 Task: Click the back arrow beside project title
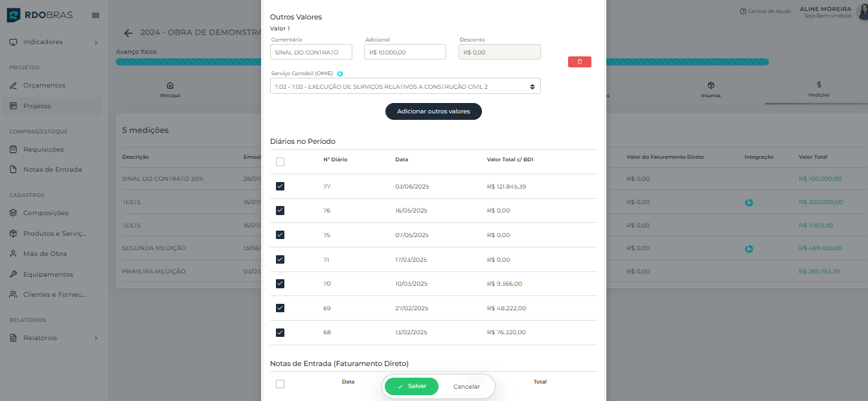click(x=128, y=33)
